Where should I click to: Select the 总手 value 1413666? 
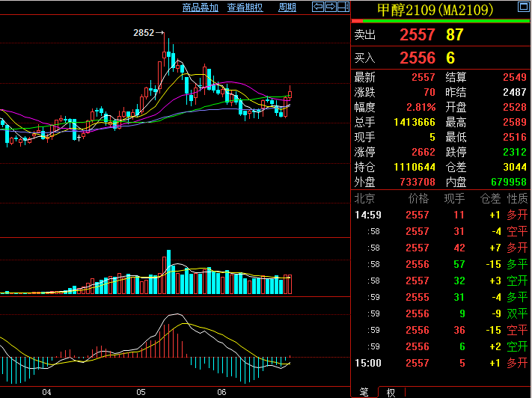tap(415, 122)
